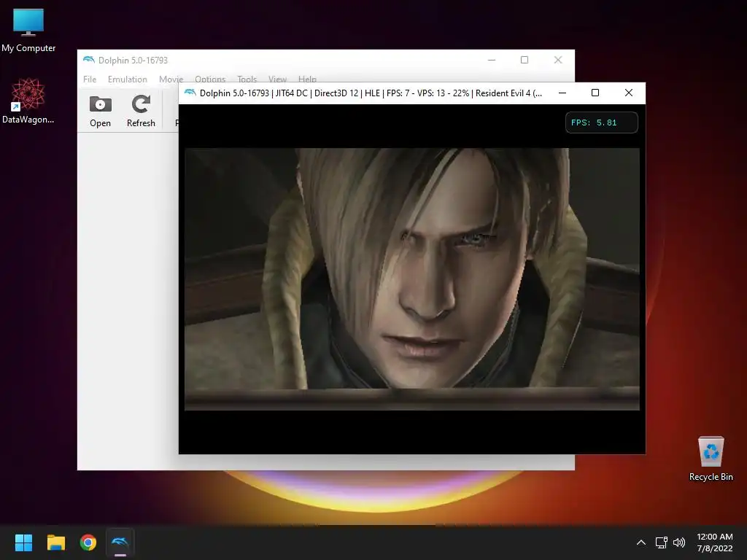Close the Resident Evil 4 render window
The height and width of the screenshot is (560, 747).
coord(629,93)
